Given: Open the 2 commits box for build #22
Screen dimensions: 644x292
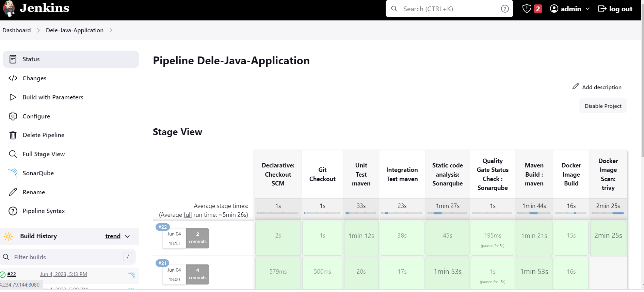Looking at the screenshot, I should pyautogui.click(x=197, y=238).
